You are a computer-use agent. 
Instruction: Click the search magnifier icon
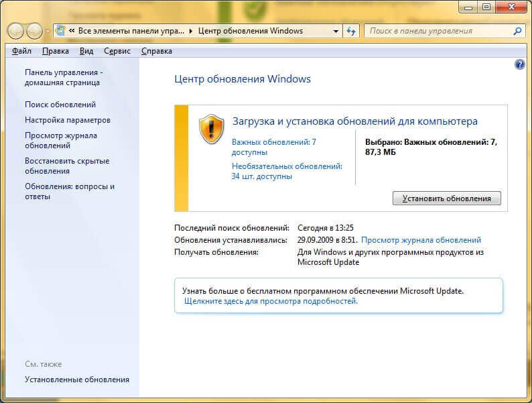tap(517, 32)
